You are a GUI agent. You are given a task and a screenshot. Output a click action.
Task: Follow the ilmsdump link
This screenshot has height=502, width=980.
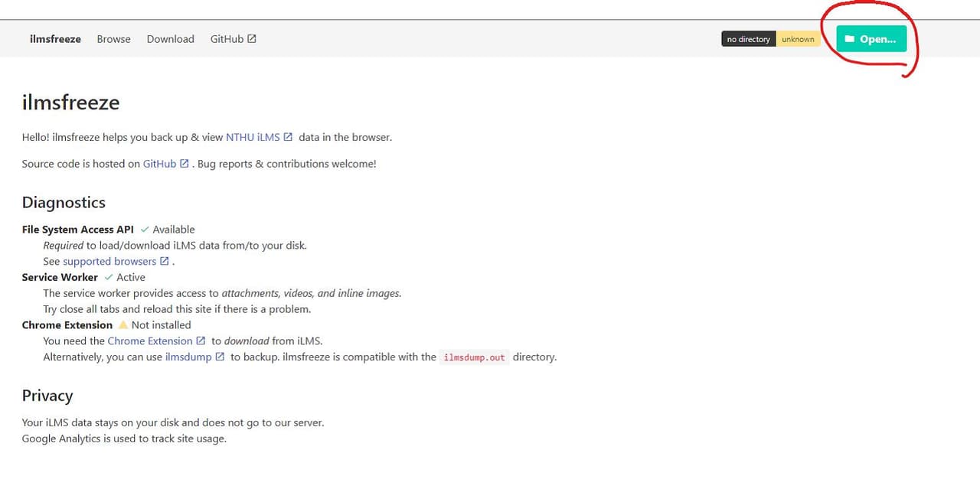[x=188, y=357]
